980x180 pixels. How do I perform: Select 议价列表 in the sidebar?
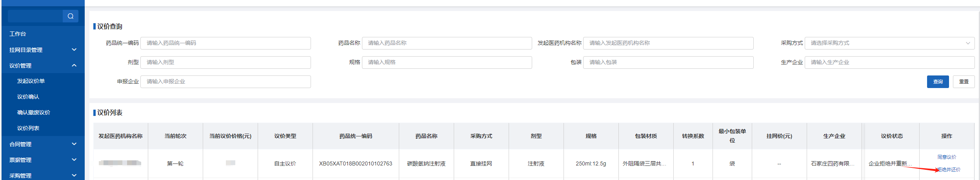28,128
